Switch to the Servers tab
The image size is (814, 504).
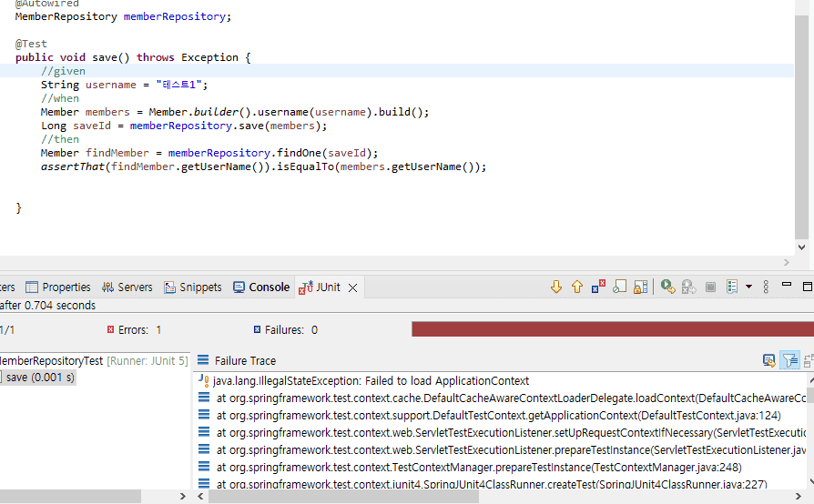pyautogui.click(x=127, y=287)
